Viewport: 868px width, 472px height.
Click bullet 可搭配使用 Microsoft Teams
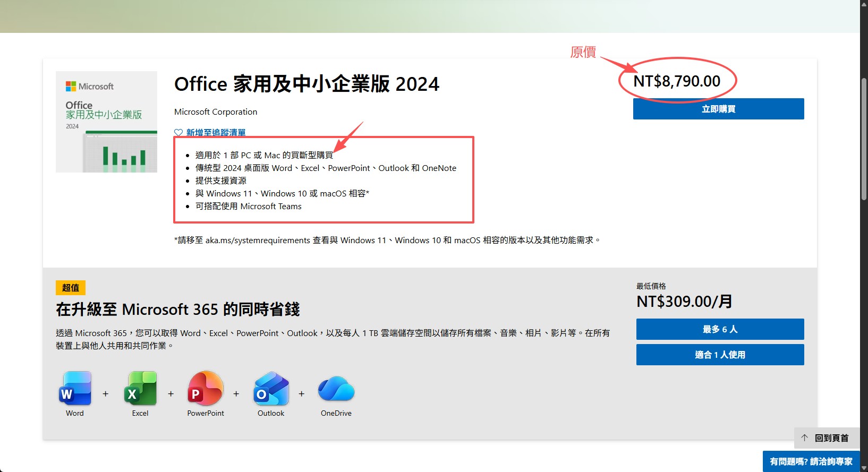point(248,206)
